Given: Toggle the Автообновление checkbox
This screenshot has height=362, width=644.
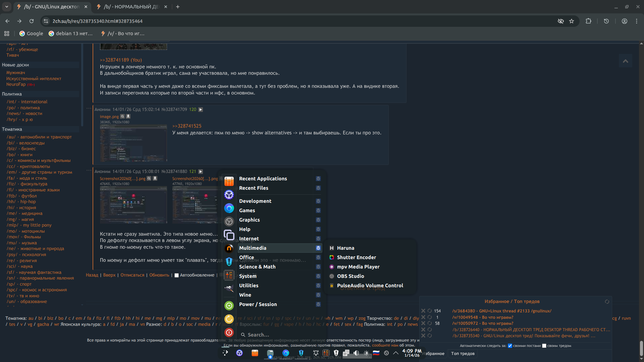Looking at the screenshot, I should [176, 276].
